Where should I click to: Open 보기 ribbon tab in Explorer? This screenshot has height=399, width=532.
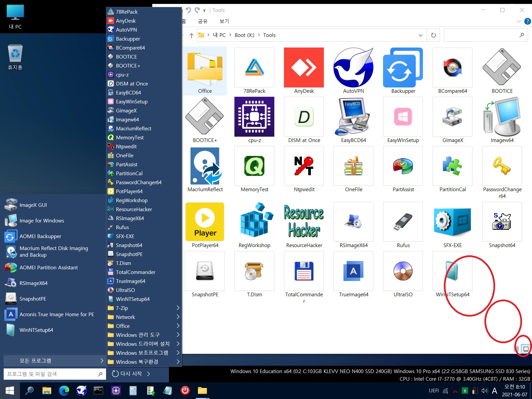[224, 21]
